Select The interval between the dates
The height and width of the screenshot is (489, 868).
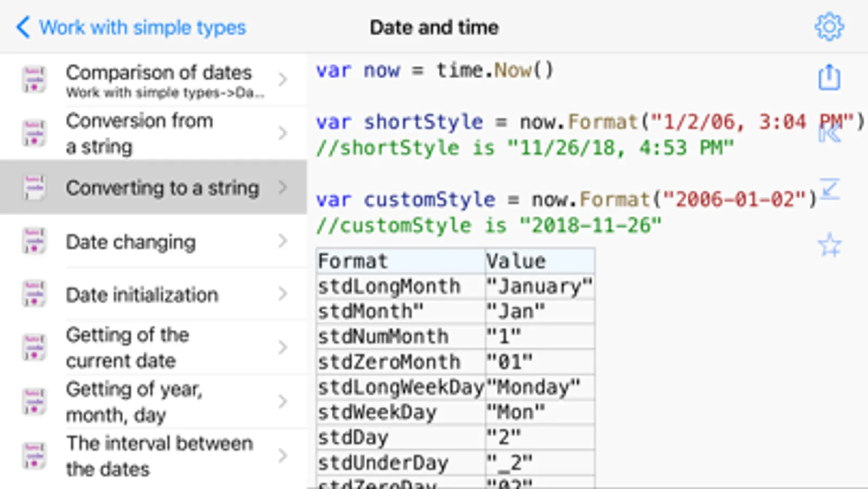point(159,456)
